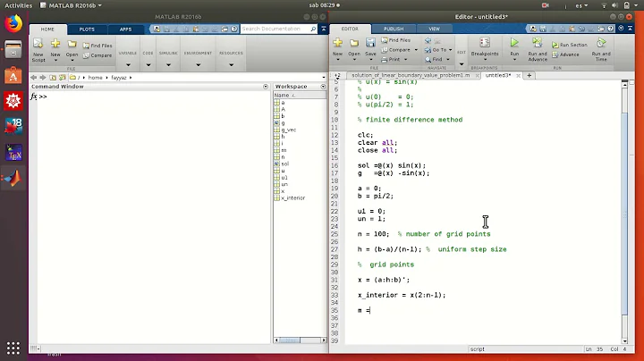Expand the ENVIRONMENT section dropdown
The width and height of the screenshot is (644, 361).
coord(198,65)
